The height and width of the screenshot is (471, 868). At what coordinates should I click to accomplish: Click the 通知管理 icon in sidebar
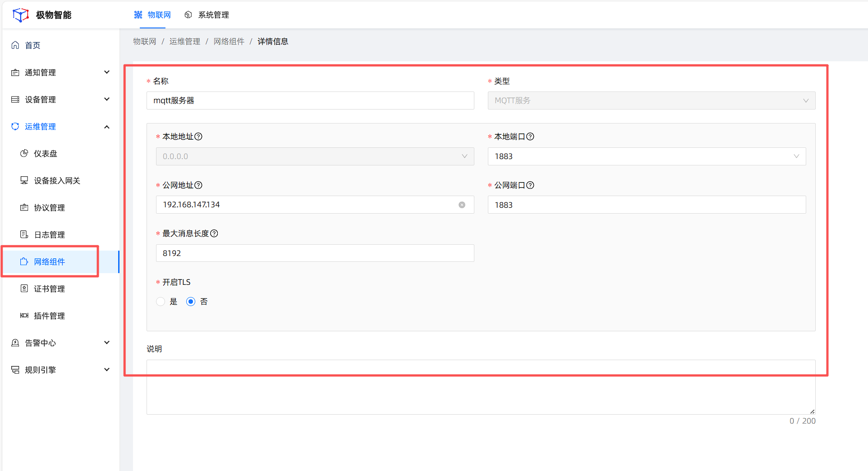[x=15, y=73]
